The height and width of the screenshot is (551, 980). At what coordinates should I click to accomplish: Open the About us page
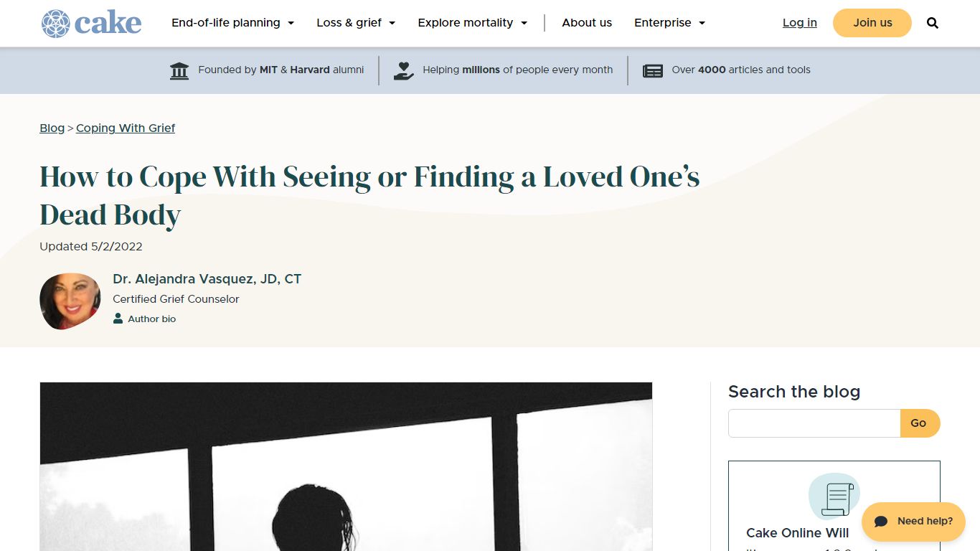[x=587, y=23]
